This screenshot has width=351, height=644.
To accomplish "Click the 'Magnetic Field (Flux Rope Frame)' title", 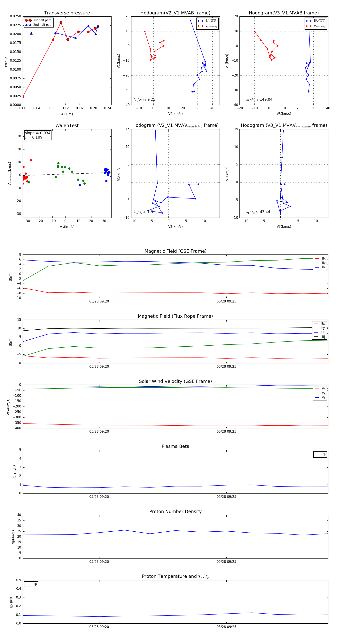I will point(175,316).
